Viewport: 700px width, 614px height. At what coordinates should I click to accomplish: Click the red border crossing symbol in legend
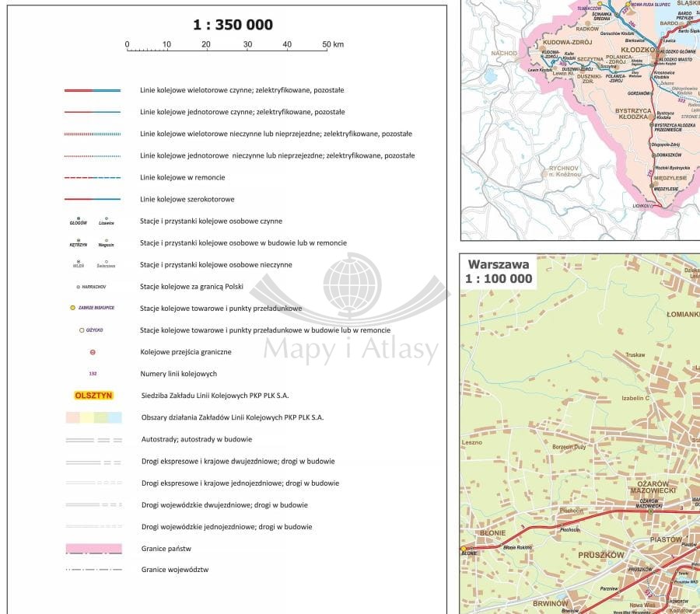[x=93, y=352]
